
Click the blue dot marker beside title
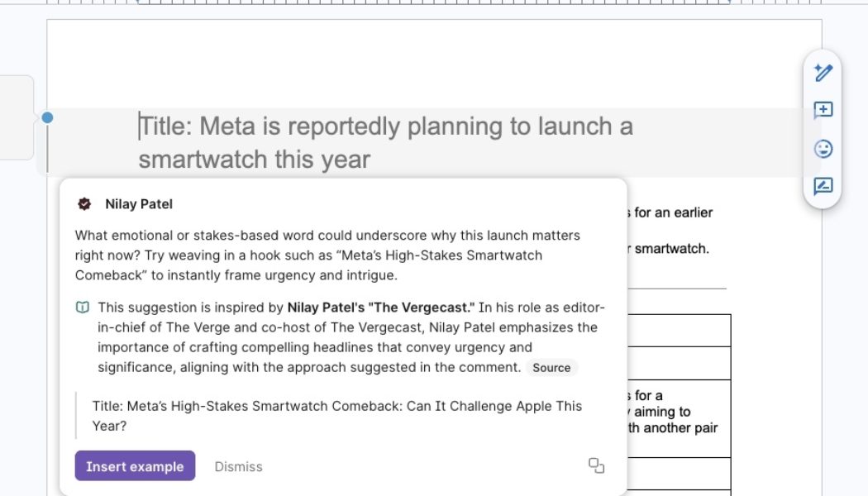tap(47, 118)
